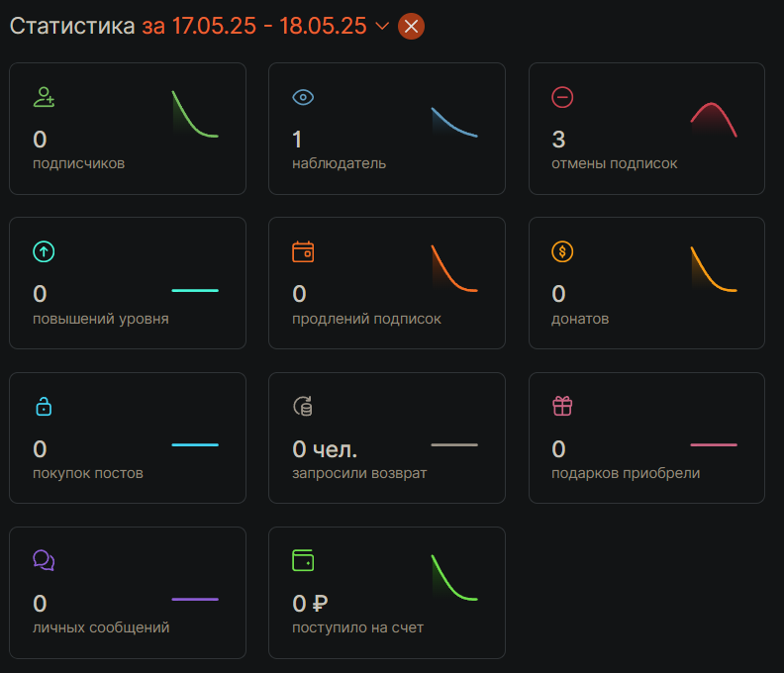Screen dimensions: 784x673
Task: Click the purple chat bubbles icon
Action: (x=44, y=560)
